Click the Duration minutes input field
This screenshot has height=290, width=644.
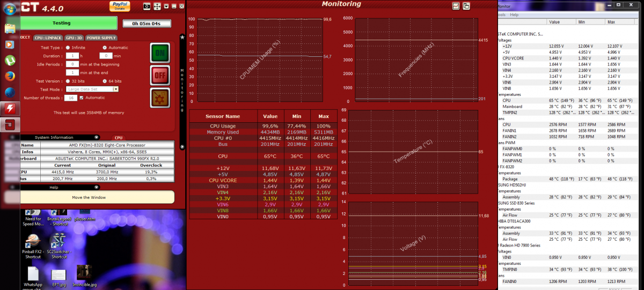coord(106,56)
